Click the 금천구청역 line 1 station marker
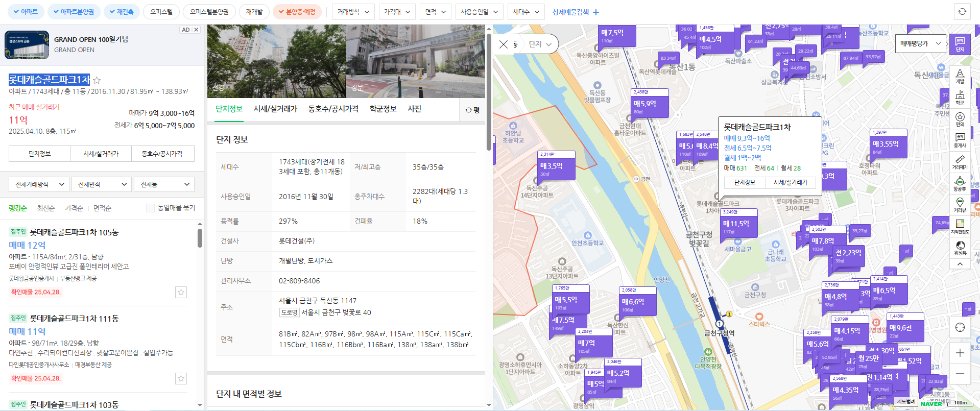 [720, 324]
